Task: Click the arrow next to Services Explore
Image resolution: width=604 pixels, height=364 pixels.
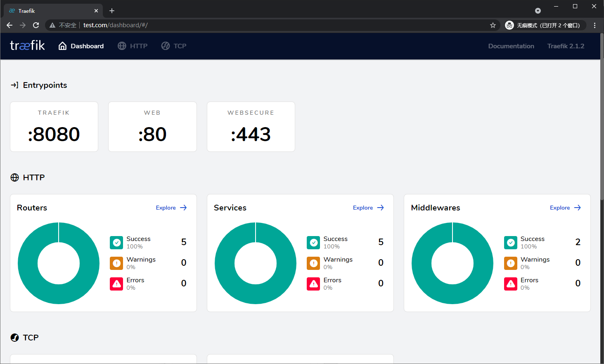Action: point(381,208)
